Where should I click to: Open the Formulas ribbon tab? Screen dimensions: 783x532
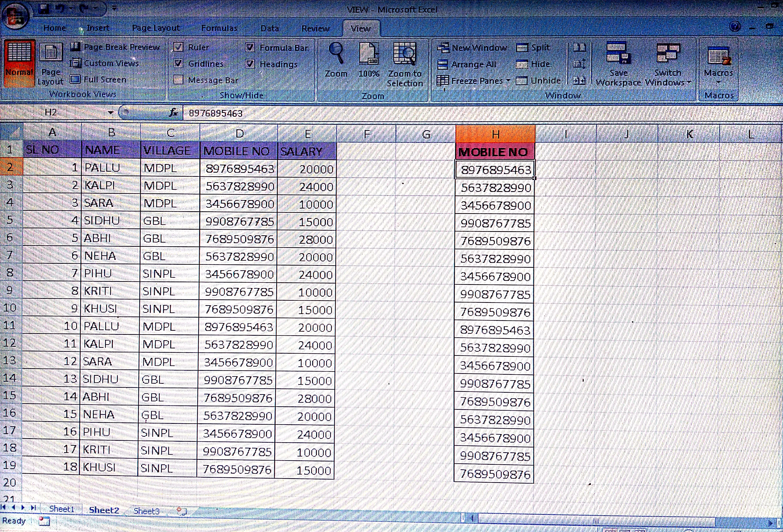click(x=219, y=28)
